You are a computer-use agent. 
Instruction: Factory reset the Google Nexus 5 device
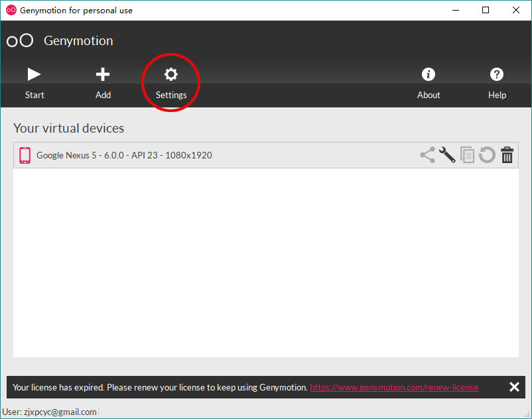[x=487, y=155]
